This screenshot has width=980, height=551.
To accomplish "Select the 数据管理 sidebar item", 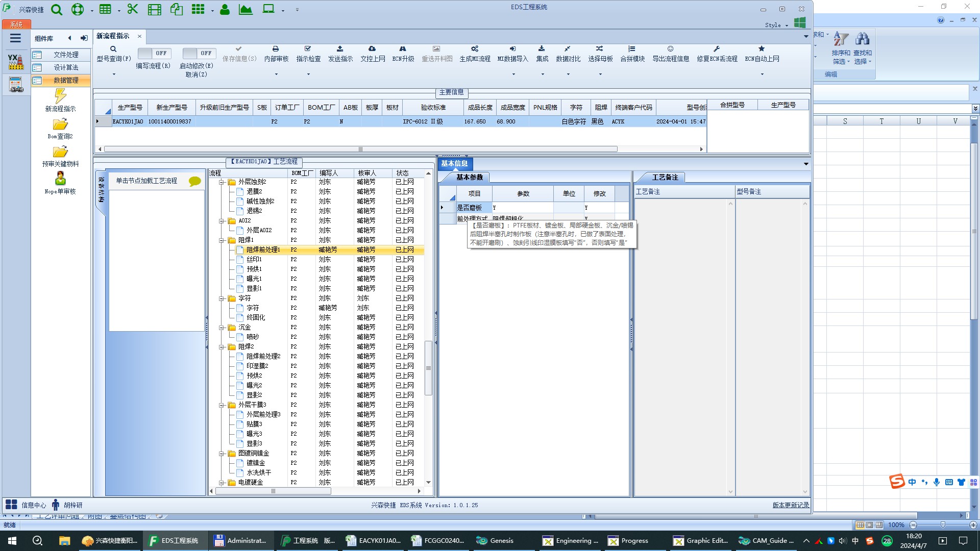I will point(66,81).
